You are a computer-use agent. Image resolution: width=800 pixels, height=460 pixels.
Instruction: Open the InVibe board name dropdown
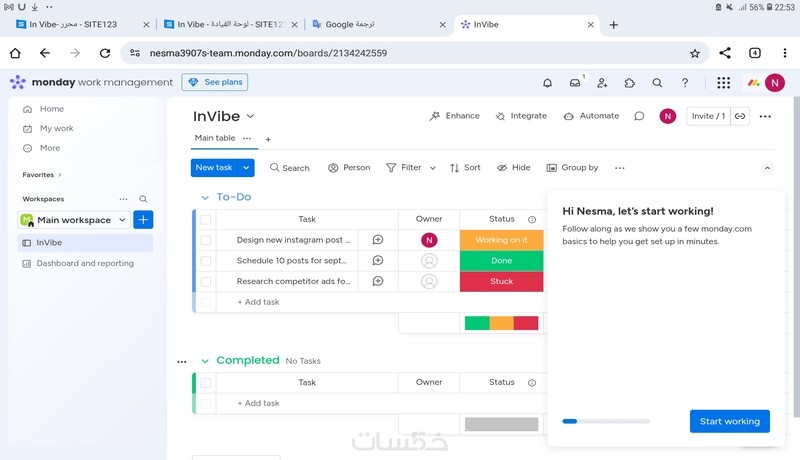pos(251,116)
